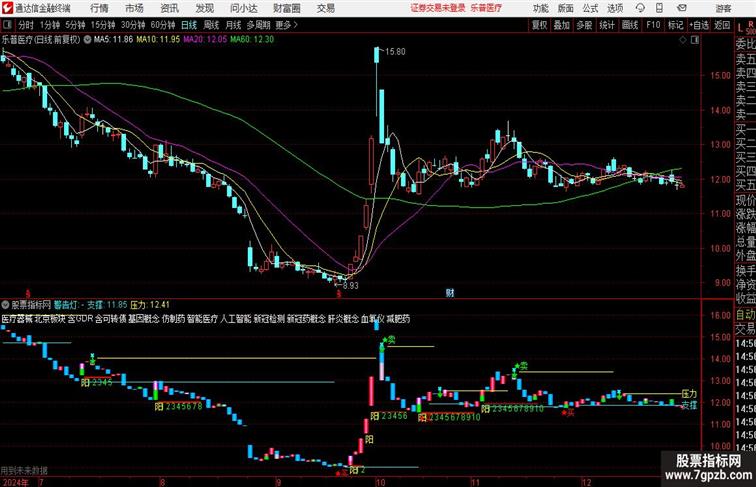Click the MA10: 11.95 indicator label
This screenshot has height=487, width=756.
158,40
